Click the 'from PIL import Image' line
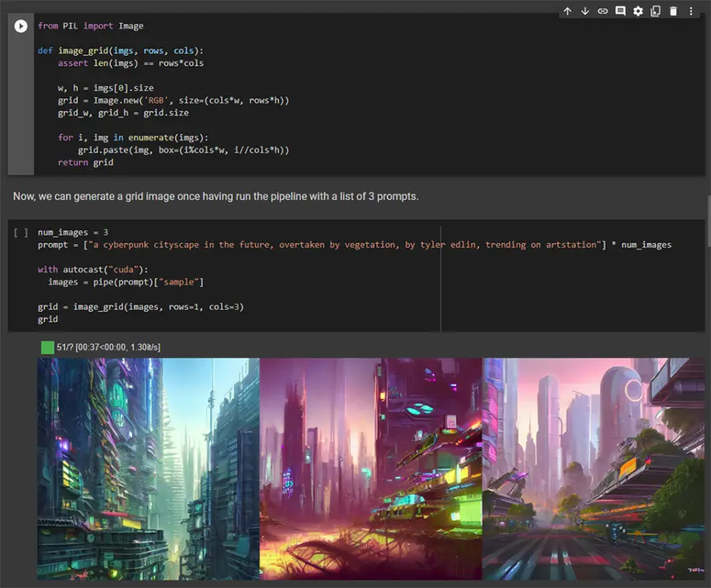Image resolution: width=711 pixels, height=588 pixels. point(91,26)
